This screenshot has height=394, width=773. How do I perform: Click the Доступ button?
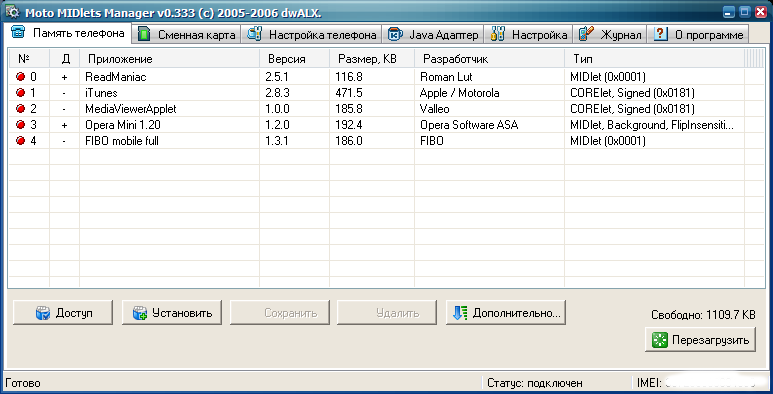tap(63, 313)
